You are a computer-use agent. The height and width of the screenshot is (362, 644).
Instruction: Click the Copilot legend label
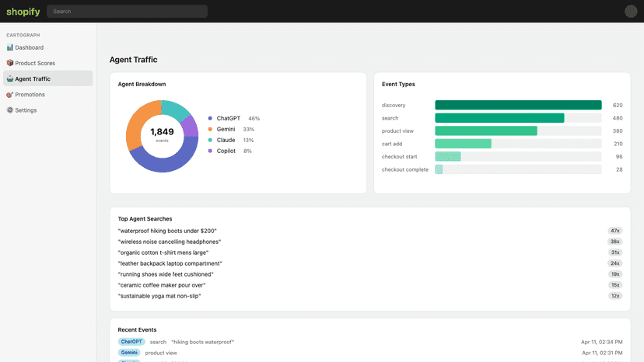[226, 151]
